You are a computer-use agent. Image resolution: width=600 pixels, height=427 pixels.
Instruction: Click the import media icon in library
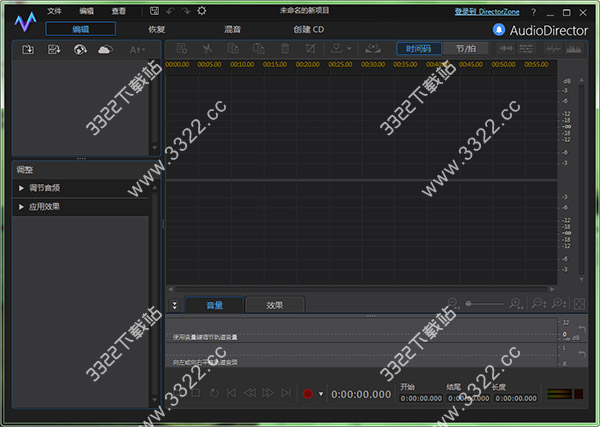(28, 49)
